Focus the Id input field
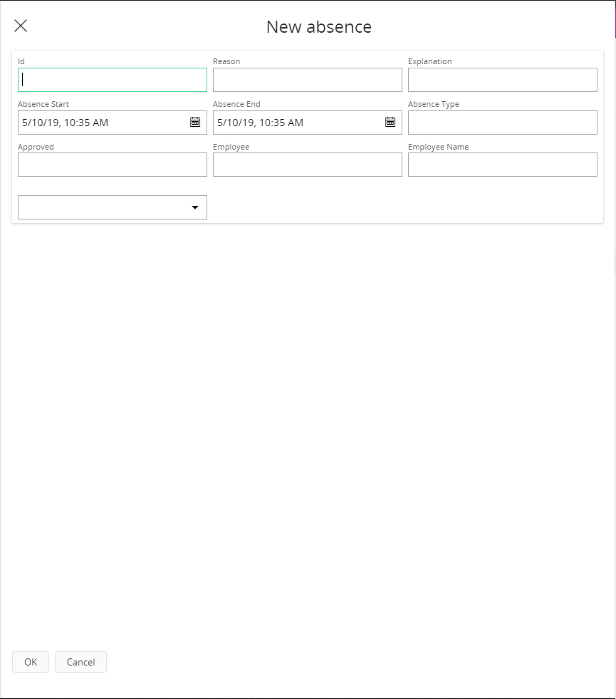This screenshot has height=699, width=616. [x=113, y=80]
